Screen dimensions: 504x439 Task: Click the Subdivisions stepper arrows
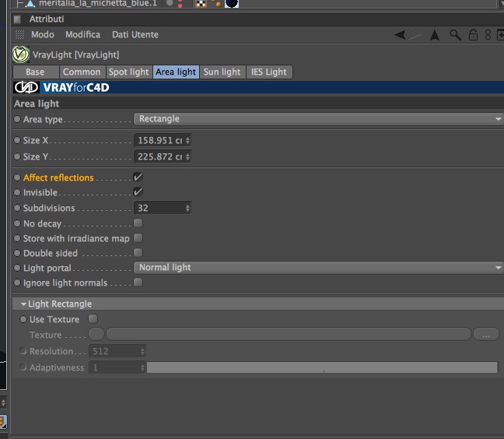click(x=187, y=208)
